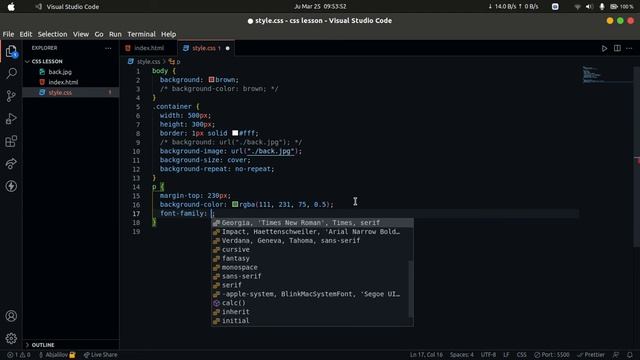
Task: Click the Live Share status bar item
Action: 100,355
